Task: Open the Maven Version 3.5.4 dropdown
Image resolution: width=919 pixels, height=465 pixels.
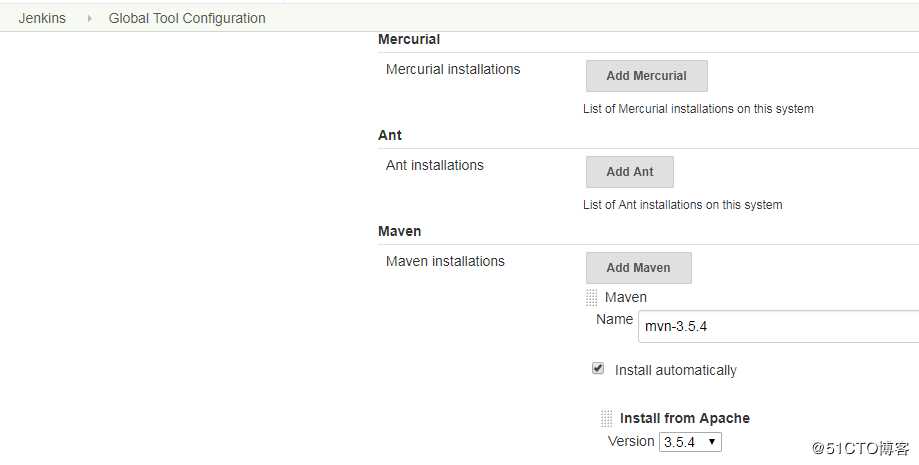Action: (690, 441)
